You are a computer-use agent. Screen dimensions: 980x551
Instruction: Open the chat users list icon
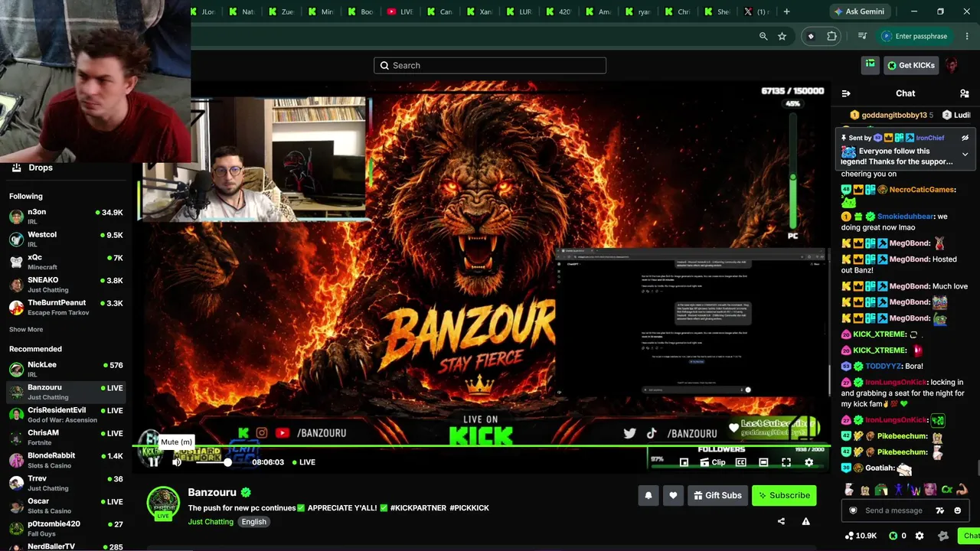965,93
